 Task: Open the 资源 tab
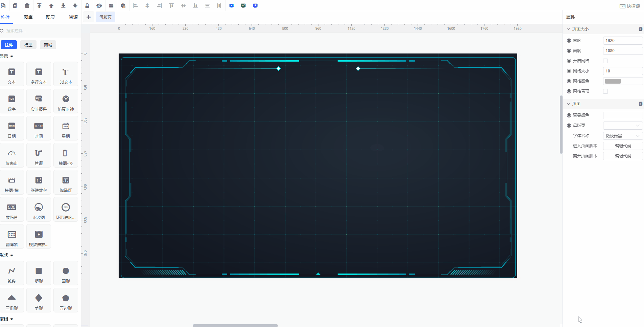point(73,17)
